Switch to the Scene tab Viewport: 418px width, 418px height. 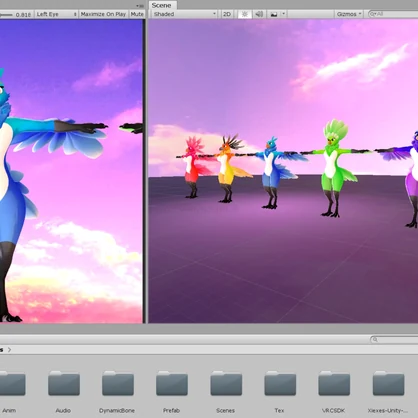[x=162, y=5]
